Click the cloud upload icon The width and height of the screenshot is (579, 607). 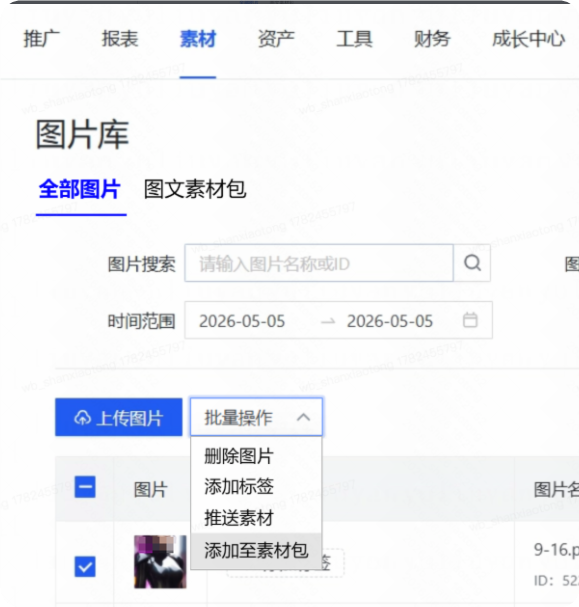coord(82,418)
